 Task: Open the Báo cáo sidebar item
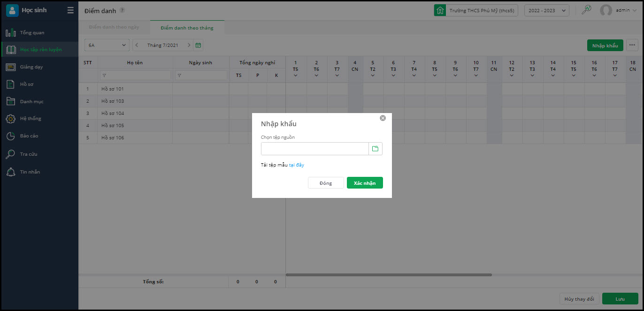[x=29, y=136]
